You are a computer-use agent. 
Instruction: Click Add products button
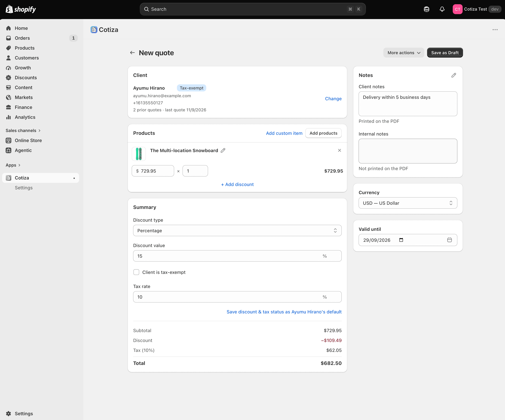point(323,133)
